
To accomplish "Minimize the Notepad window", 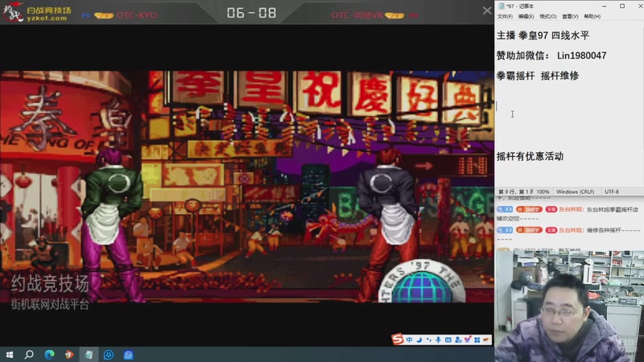I will pyautogui.click(x=605, y=6).
